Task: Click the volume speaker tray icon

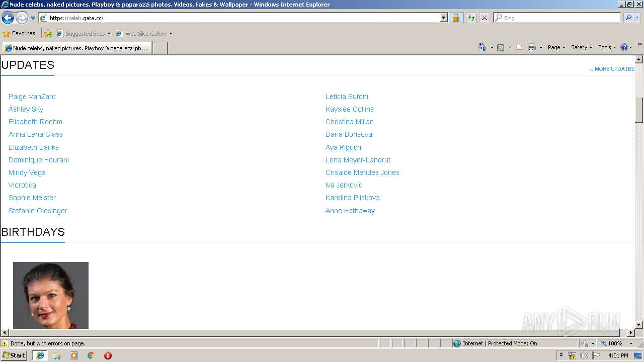Action: 584,355
